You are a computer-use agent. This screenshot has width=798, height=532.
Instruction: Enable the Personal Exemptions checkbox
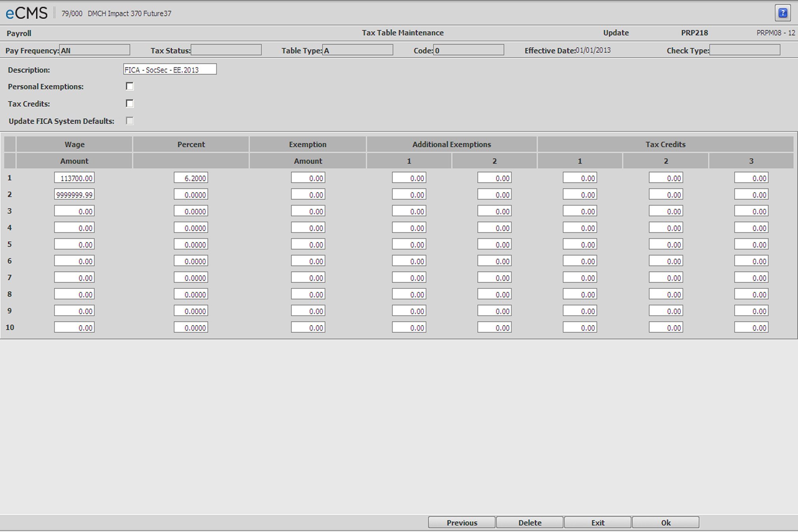(129, 86)
